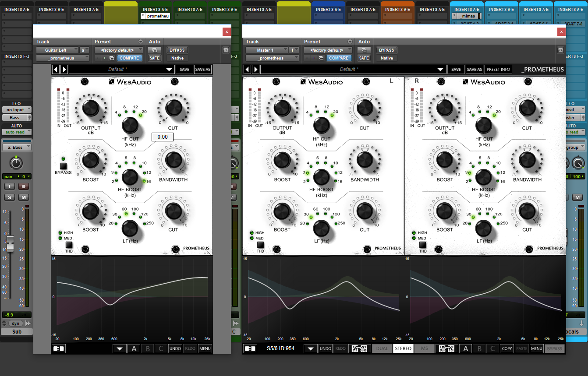Image resolution: width=588 pixels, height=376 pixels.
Task: Open 'no input' selector on Sub channel
Action: 17,110
